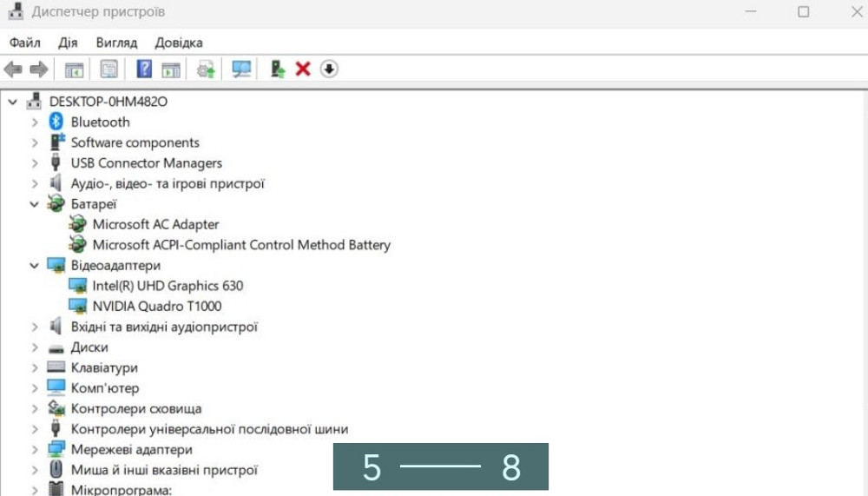Select Microsoft ACPI-Compliant Control Method Battery
This screenshot has width=868, height=496.
(241, 245)
